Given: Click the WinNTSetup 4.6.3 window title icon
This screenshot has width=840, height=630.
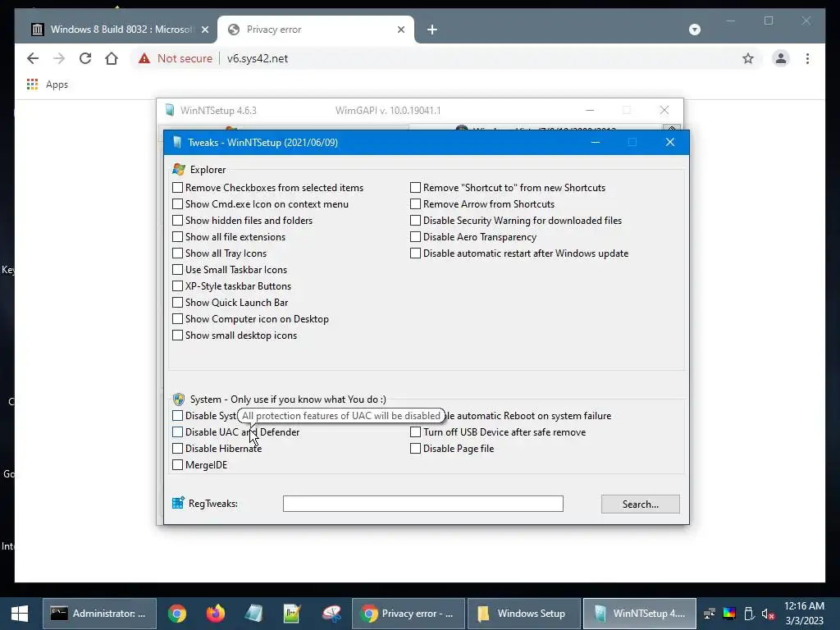Looking at the screenshot, I should click(x=171, y=111).
